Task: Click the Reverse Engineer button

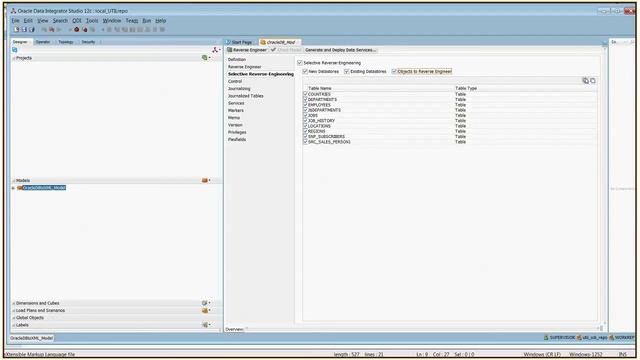Action: pos(247,50)
